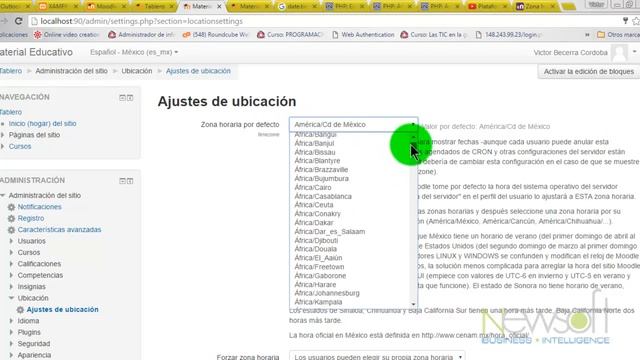
Task: Open the Administrador de inf bookmark
Action: tap(141, 35)
